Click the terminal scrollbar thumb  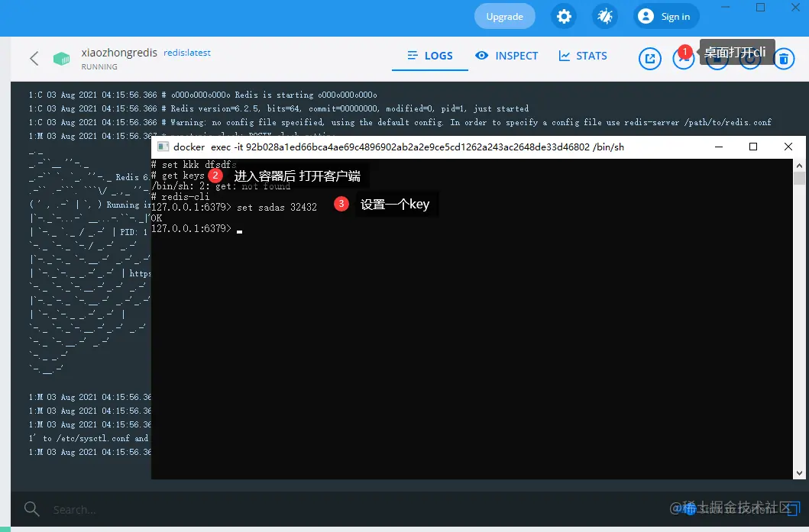[799, 179]
